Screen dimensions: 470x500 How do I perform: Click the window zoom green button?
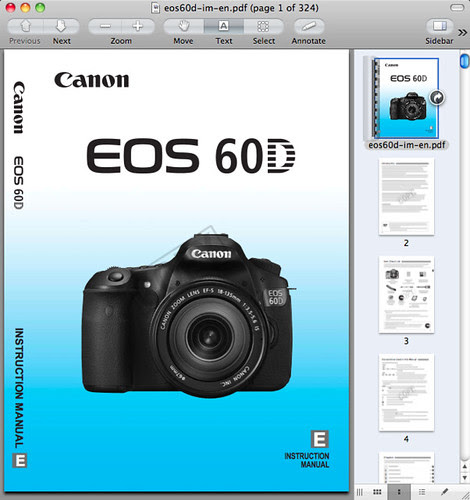click(40, 8)
